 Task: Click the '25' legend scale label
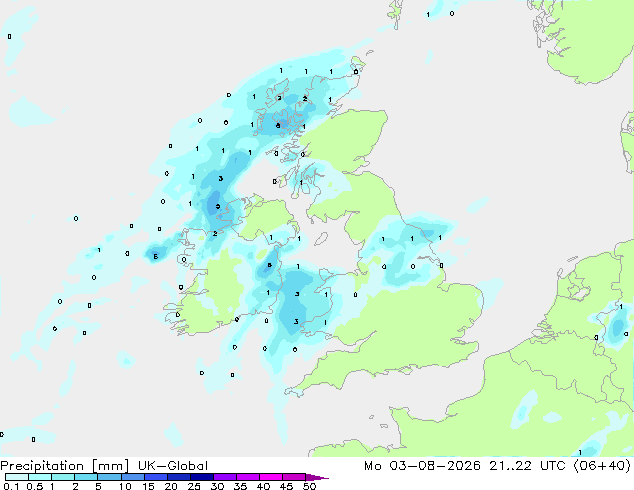194,486
